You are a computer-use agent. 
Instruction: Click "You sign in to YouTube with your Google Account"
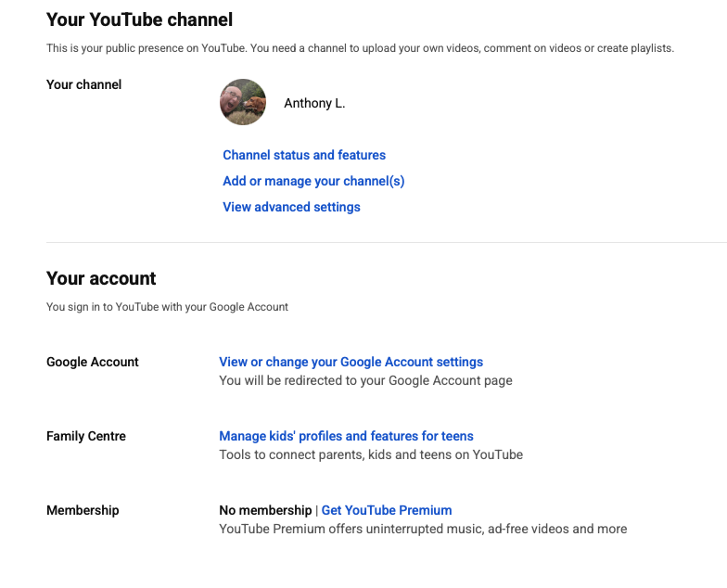(x=167, y=306)
